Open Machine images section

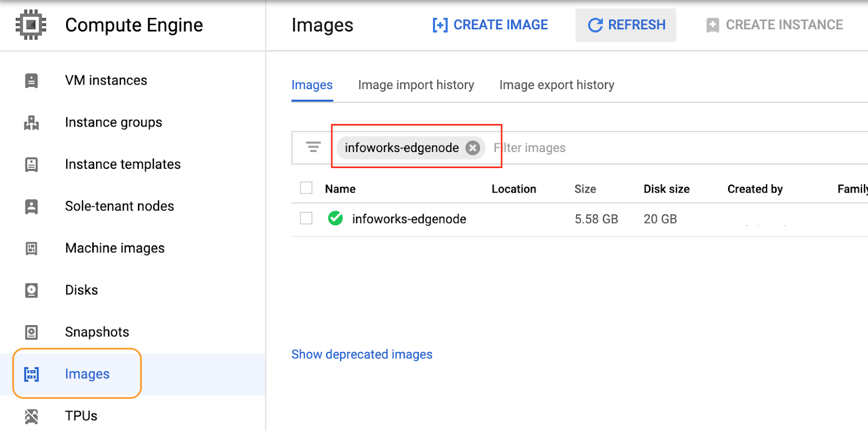coord(114,248)
